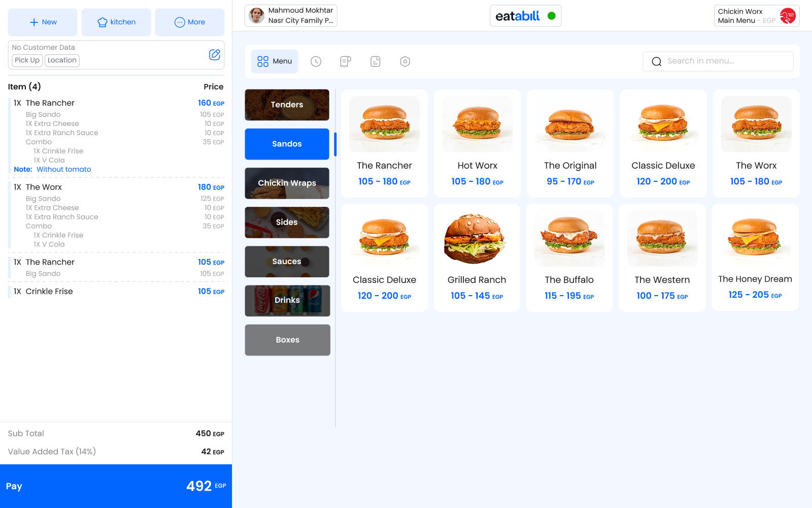The height and width of the screenshot is (508, 812).
Task: Open the Drinks category
Action: (287, 300)
